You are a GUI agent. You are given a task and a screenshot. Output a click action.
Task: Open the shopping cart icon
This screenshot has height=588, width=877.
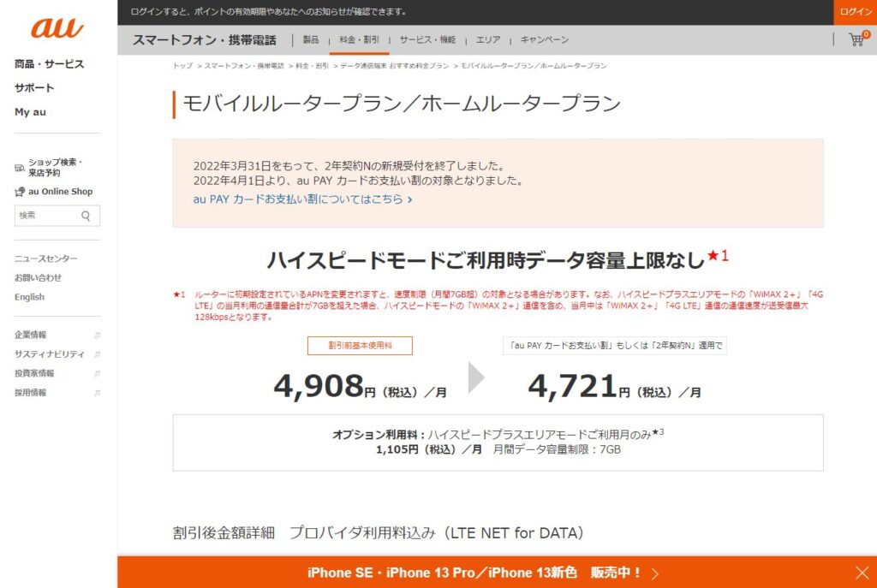(856, 39)
